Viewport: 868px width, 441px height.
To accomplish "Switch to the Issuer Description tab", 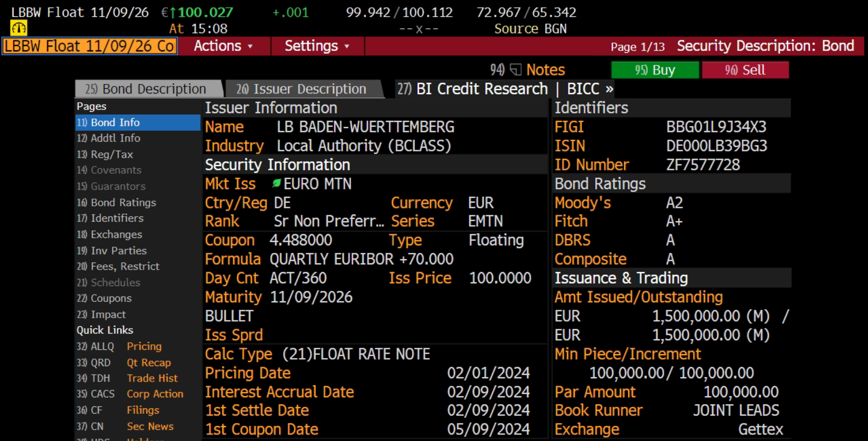I will pyautogui.click(x=304, y=89).
